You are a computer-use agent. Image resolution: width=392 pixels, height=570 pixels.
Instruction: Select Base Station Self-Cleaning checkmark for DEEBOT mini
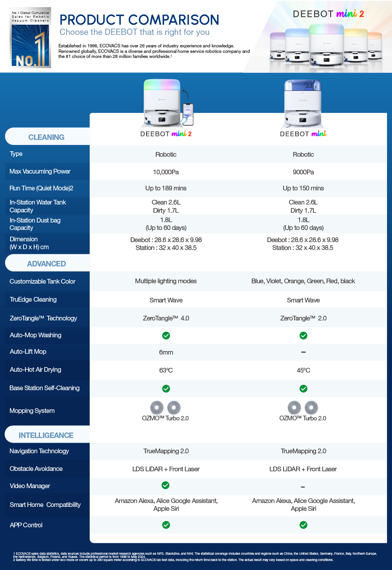pyautogui.click(x=303, y=389)
